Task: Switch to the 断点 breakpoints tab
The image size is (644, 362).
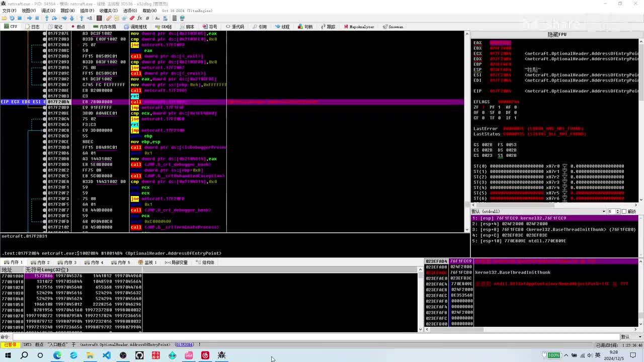Action: point(78,27)
